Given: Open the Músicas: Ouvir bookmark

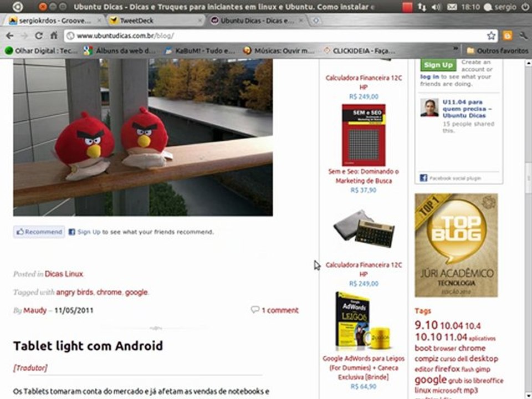Looking at the screenshot, I should coord(279,50).
